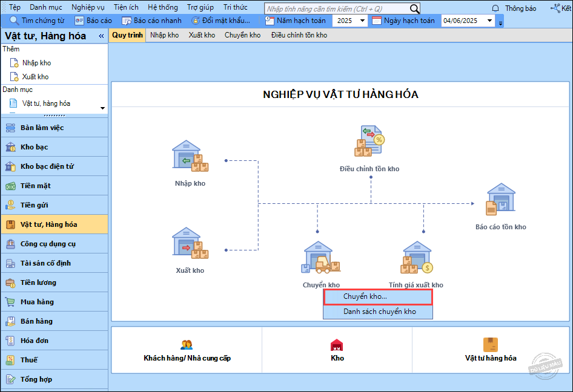Open the Điều chỉnh tồn kho diagram icon
The width and height of the screenshot is (573, 392).
(x=369, y=141)
